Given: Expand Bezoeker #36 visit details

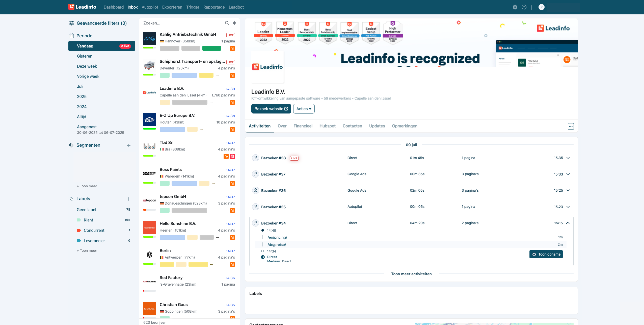Looking at the screenshot, I should [568, 190].
